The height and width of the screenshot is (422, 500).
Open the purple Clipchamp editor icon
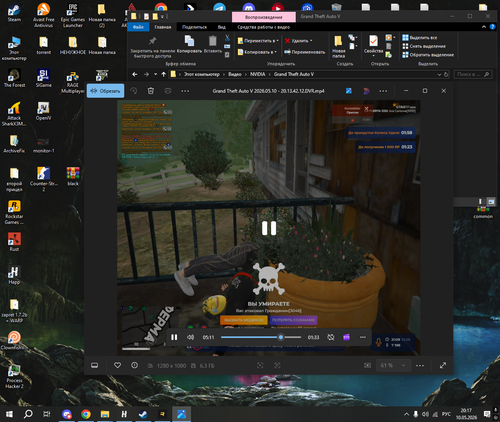pyautogui.click(x=346, y=337)
